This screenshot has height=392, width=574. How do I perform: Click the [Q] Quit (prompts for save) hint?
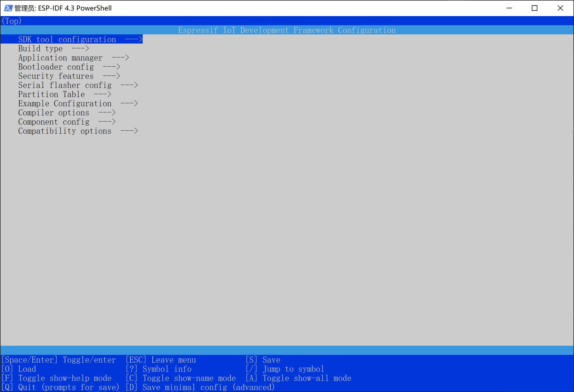[61, 387]
